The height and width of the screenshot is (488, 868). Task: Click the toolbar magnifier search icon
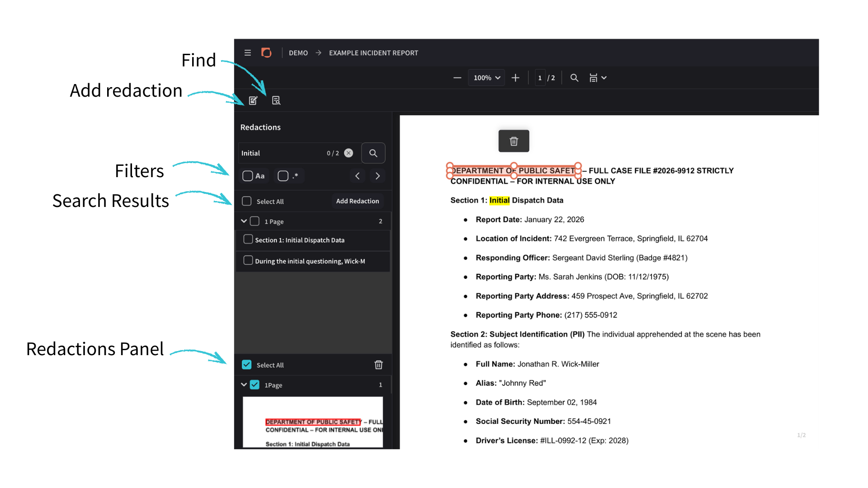tap(574, 78)
